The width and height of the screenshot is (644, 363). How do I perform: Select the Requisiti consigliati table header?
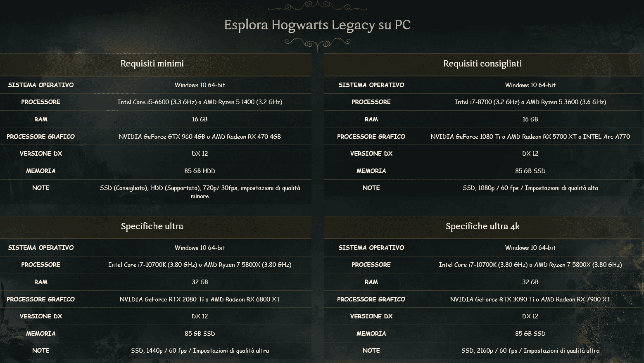point(482,64)
